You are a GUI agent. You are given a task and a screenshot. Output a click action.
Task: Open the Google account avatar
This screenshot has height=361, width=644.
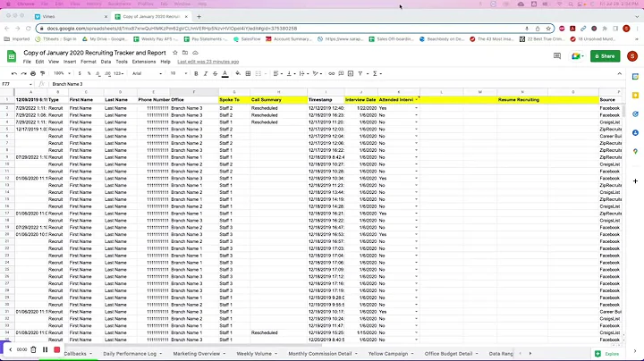click(x=632, y=56)
